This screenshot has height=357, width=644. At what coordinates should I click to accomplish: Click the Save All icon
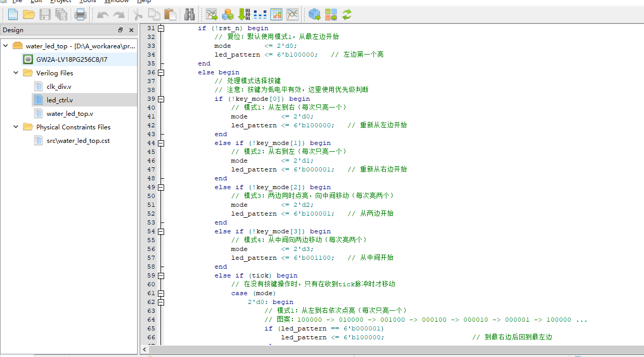click(x=61, y=15)
